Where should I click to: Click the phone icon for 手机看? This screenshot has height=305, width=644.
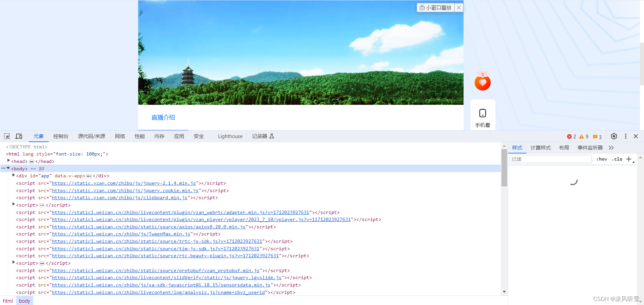click(483, 113)
